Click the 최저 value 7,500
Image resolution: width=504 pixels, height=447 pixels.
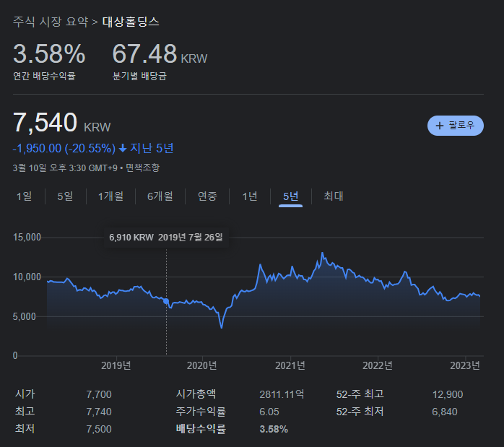[x=99, y=430]
